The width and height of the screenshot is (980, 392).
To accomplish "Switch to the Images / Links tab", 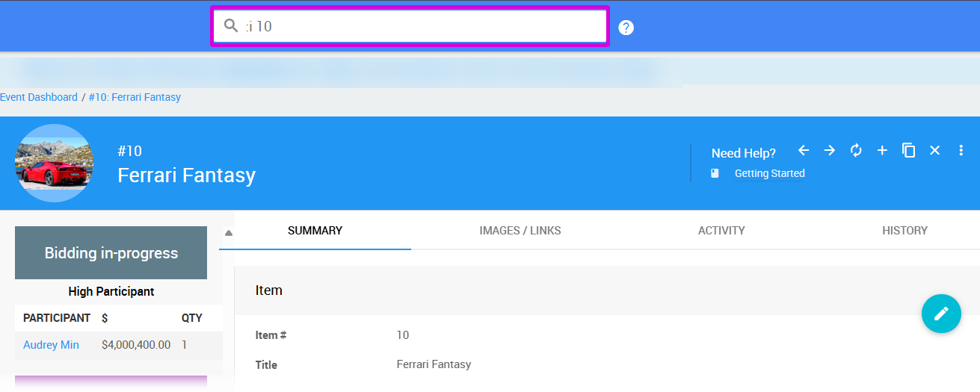I will click(520, 231).
